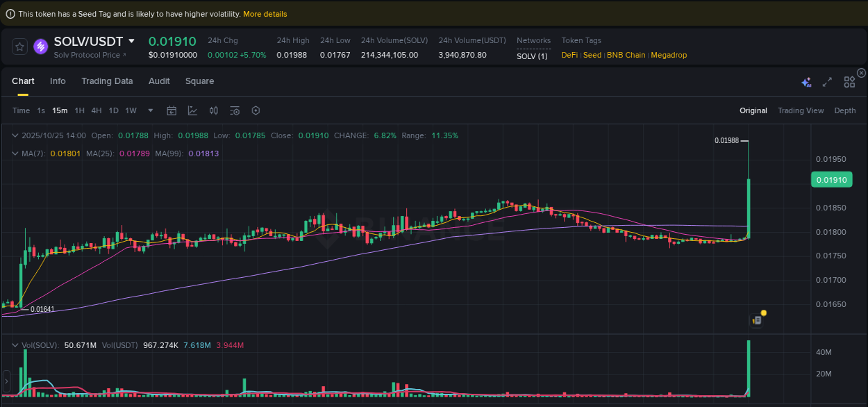This screenshot has width=868, height=407.
Task: Open chart settings via hexagon icon
Action: [256, 110]
